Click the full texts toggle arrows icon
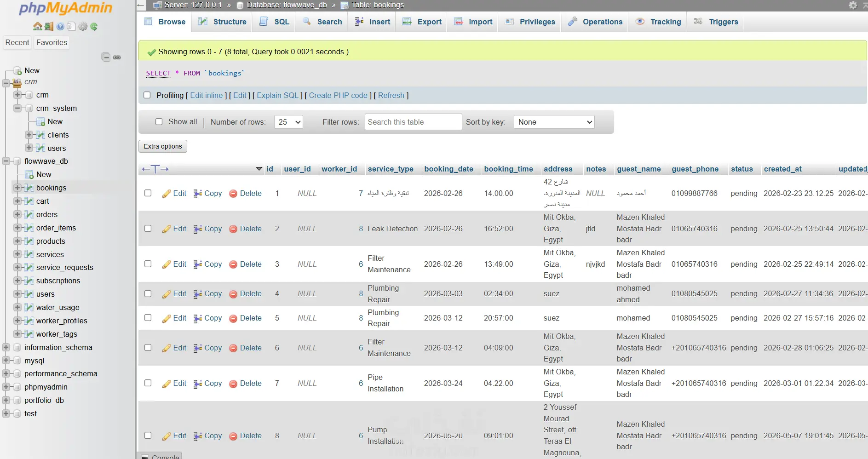868x459 pixels. click(155, 169)
